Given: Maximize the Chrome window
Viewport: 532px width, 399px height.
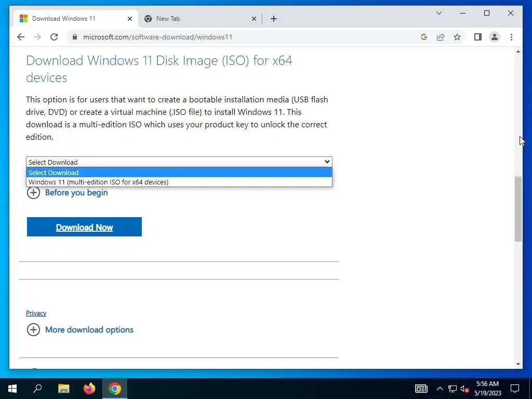Looking at the screenshot, I should [x=486, y=13].
